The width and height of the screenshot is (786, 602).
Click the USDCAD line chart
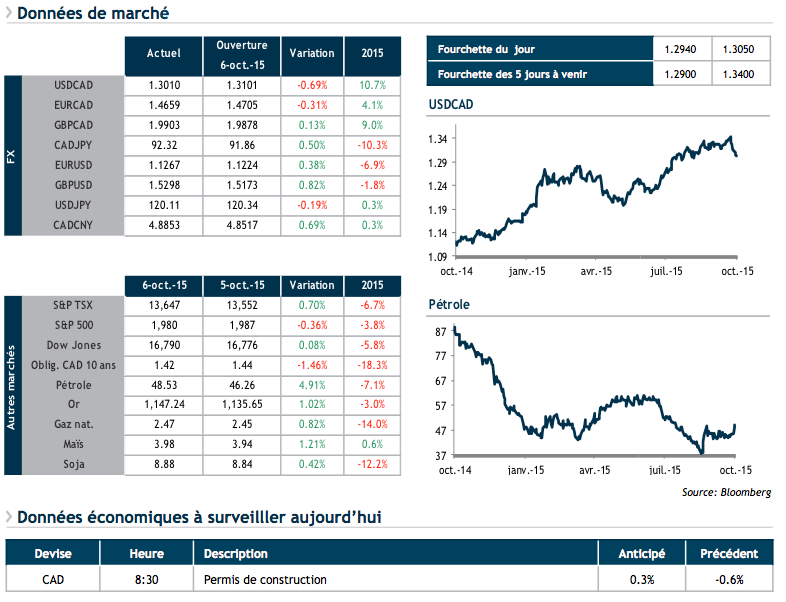coord(596,190)
